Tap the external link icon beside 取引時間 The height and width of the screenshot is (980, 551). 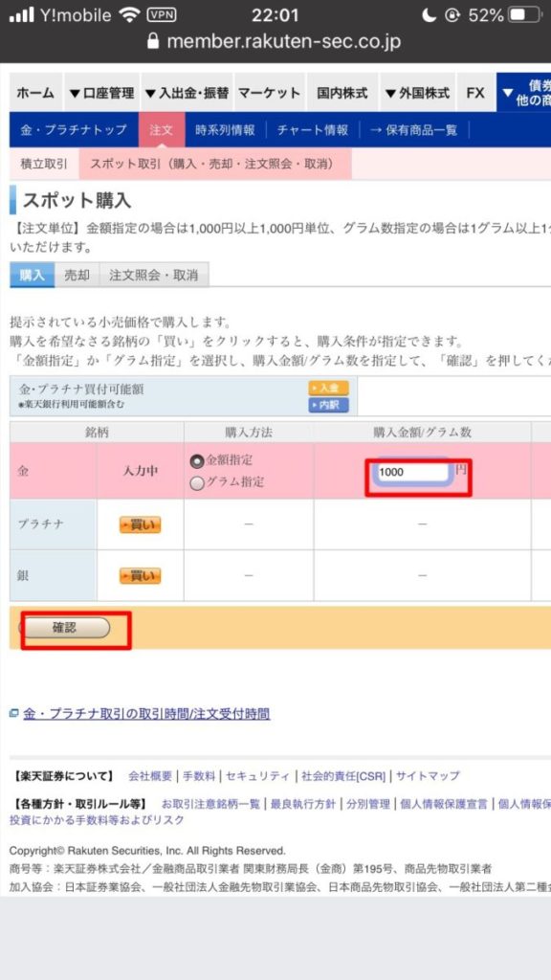(x=14, y=713)
